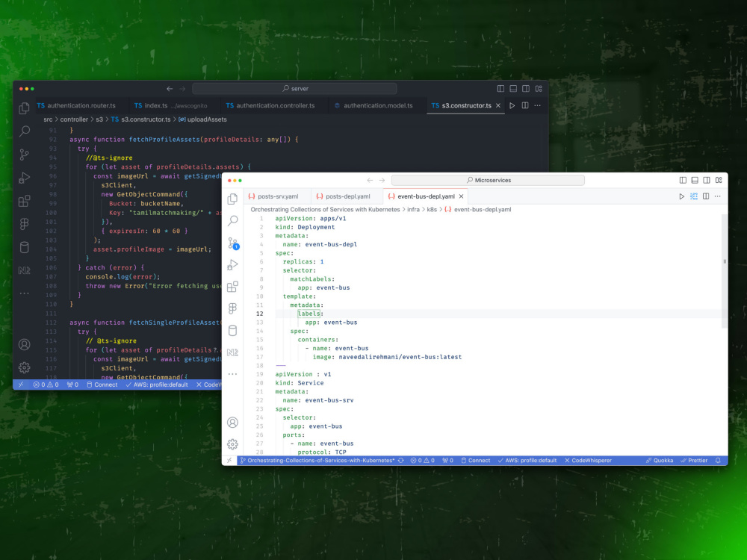The height and width of the screenshot is (560, 747).
Task: Open Accounts menu in the dark server window
Action: click(x=25, y=344)
